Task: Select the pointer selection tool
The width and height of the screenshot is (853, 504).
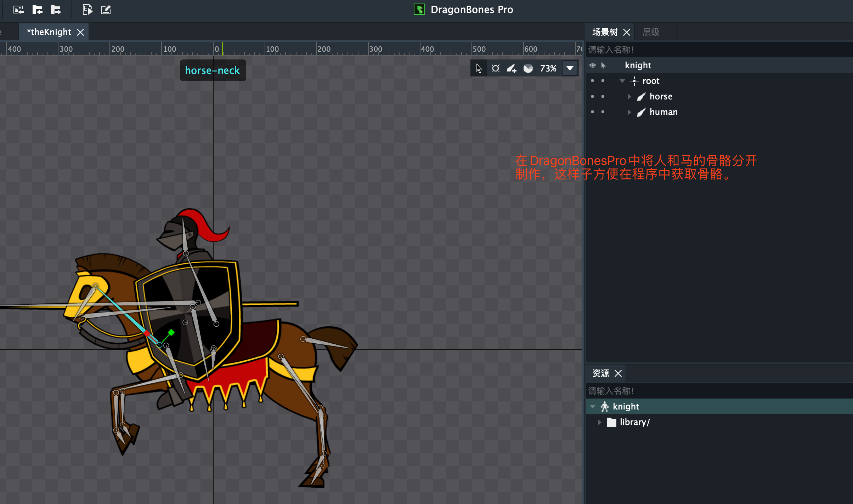Action: coord(479,68)
